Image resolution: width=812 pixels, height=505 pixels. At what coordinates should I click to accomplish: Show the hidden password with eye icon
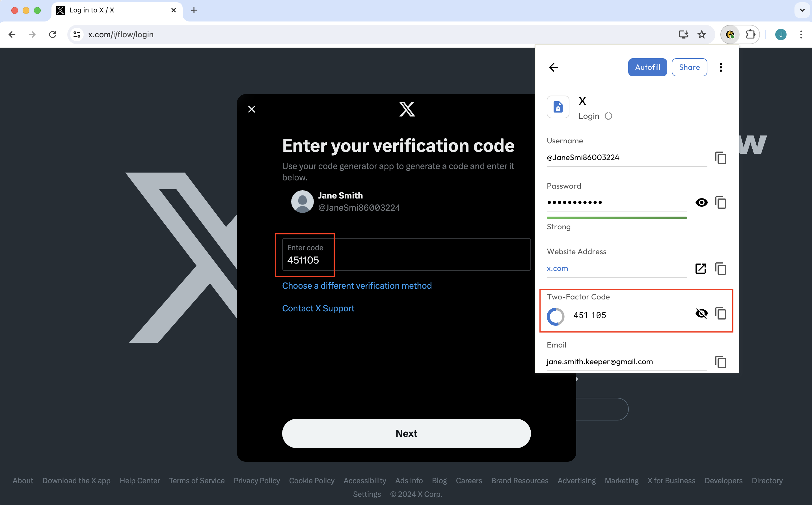(701, 202)
